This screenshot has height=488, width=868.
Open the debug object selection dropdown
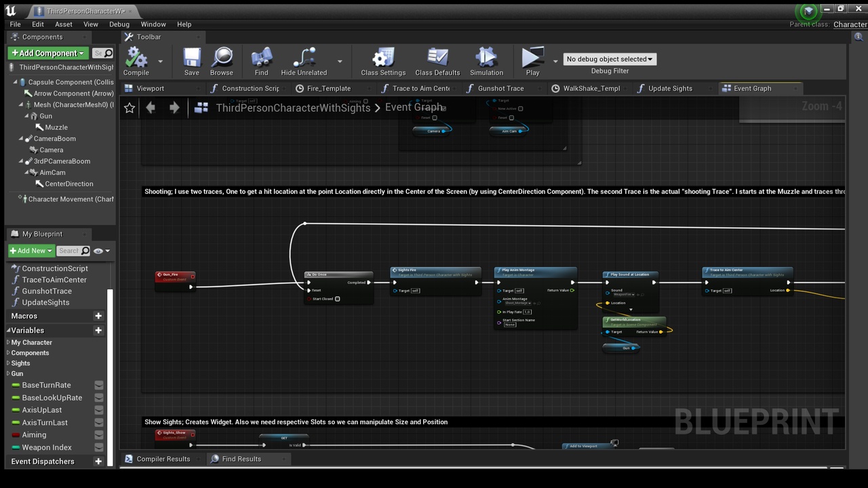(x=609, y=59)
